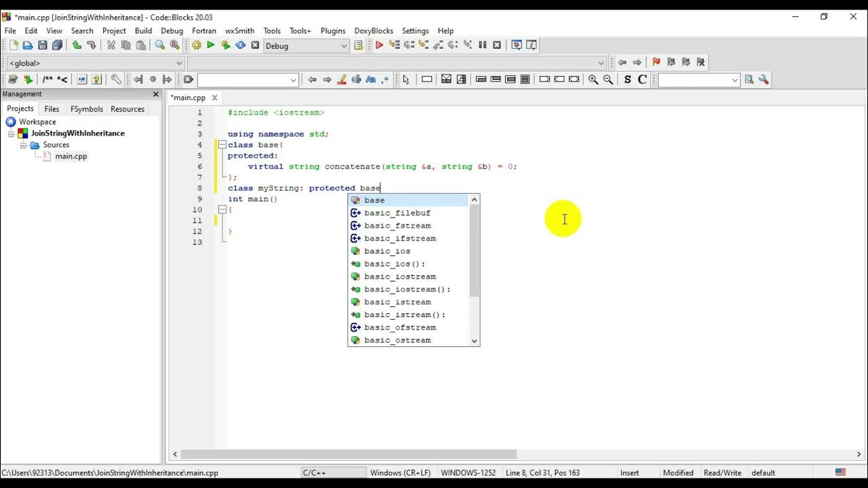Select main.cpp in project tree
This screenshot has width=868, height=488.
click(71, 157)
